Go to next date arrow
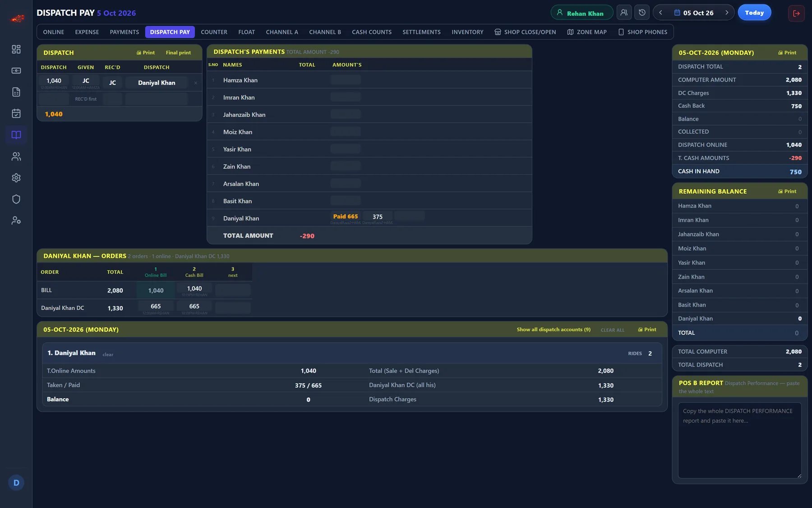 (727, 13)
